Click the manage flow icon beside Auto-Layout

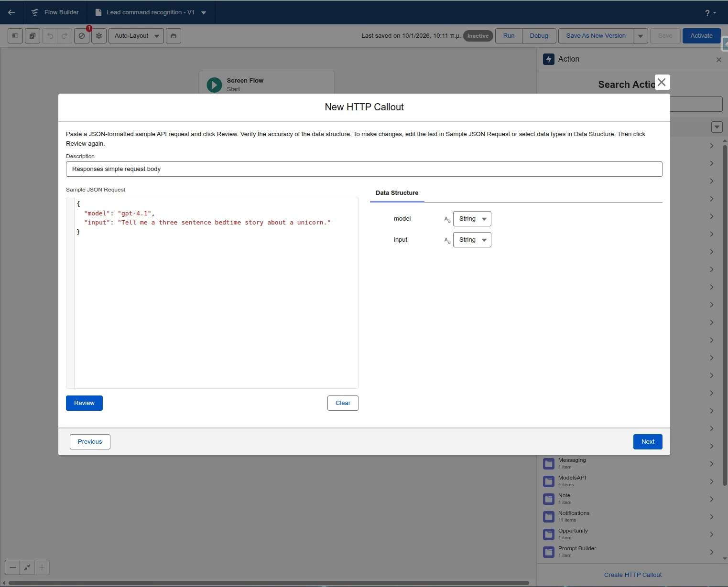click(174, 36)
